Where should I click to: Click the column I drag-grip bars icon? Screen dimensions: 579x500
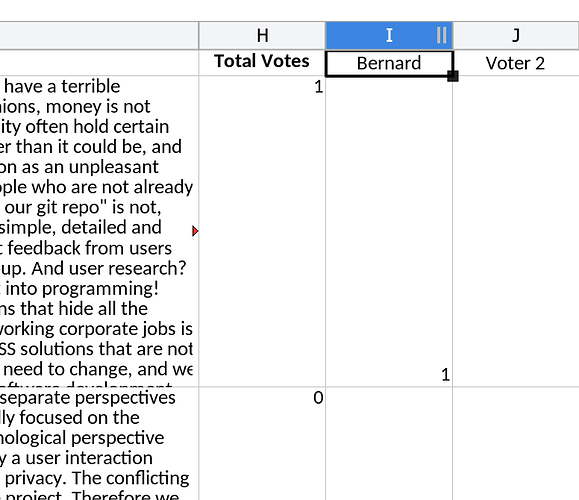pos(442,35)
